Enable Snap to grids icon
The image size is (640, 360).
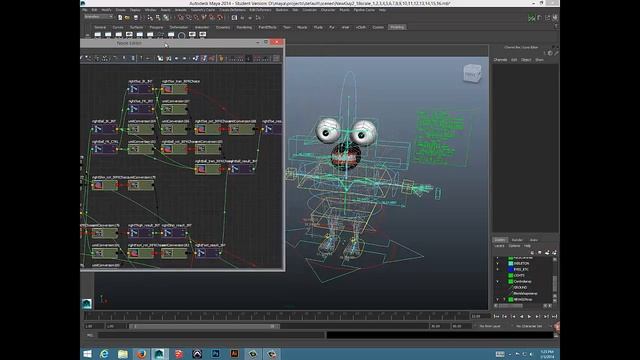click(x=181, y=18)
